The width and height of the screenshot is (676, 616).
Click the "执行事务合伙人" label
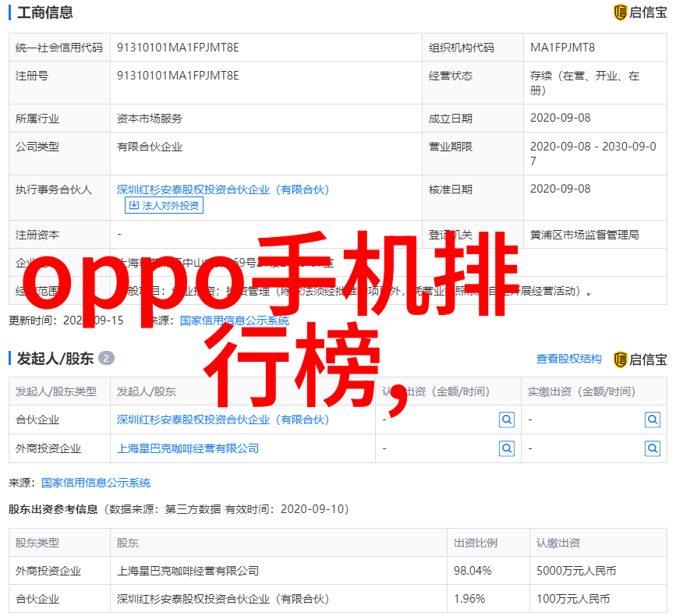pos(54,189)
